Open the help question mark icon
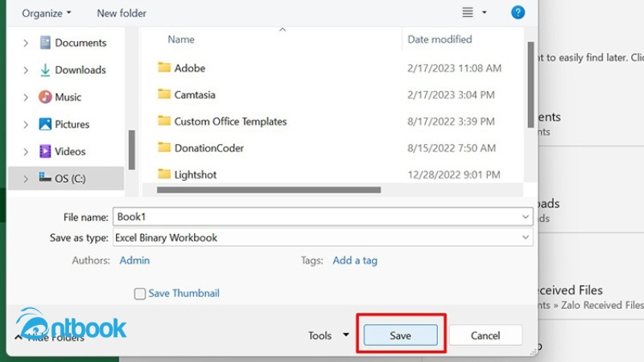The width and height of the screenshot is (644, 362). pos(518,12)
